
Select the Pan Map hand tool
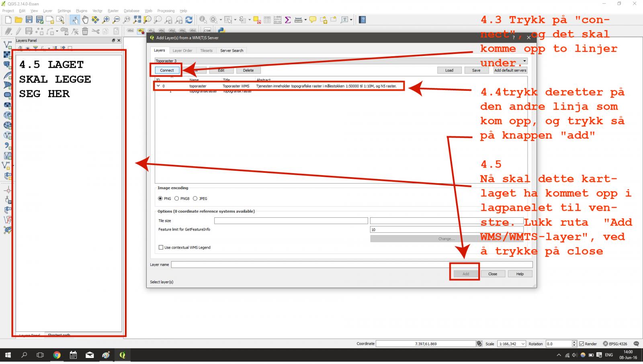85,20
